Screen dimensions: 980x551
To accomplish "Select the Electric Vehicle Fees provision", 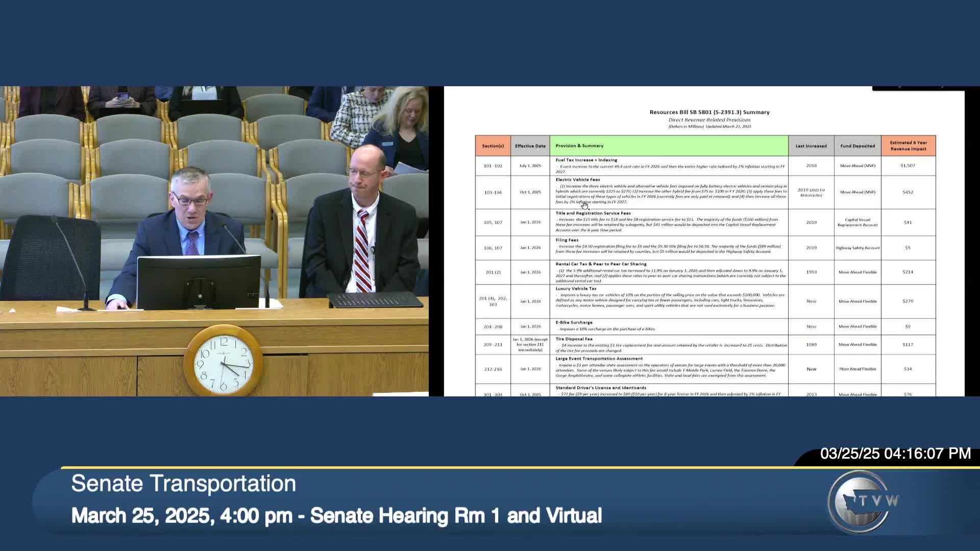I will click(x=578, y=180).
